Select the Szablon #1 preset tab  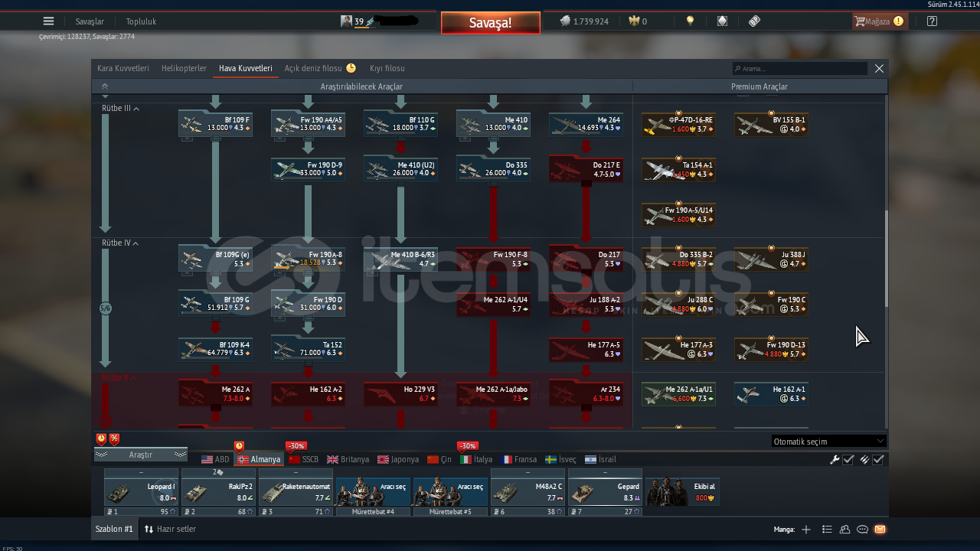(114, 529)
